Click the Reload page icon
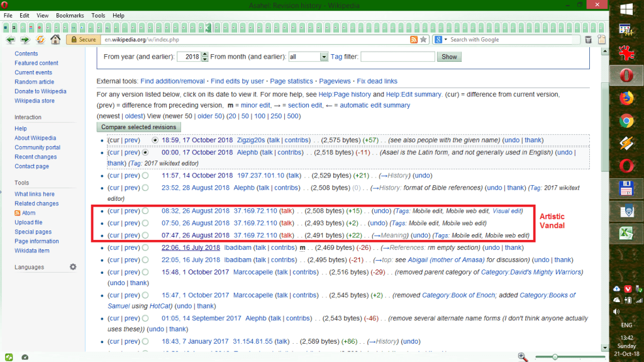This screenshot has width=644, height=362. click(40, 40)
